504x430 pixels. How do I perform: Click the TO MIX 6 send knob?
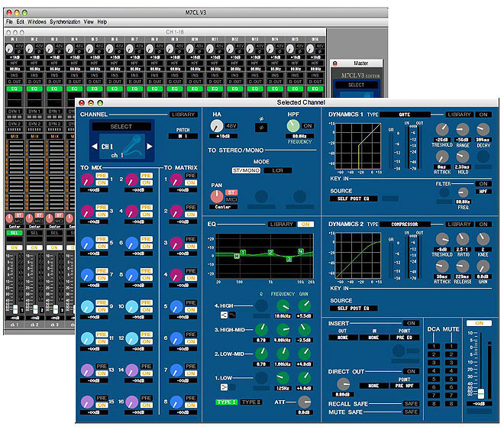(x=131, y=244)
